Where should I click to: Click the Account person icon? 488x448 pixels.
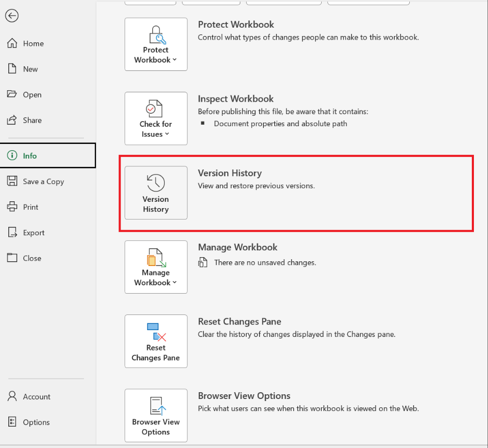coord(12,396)
